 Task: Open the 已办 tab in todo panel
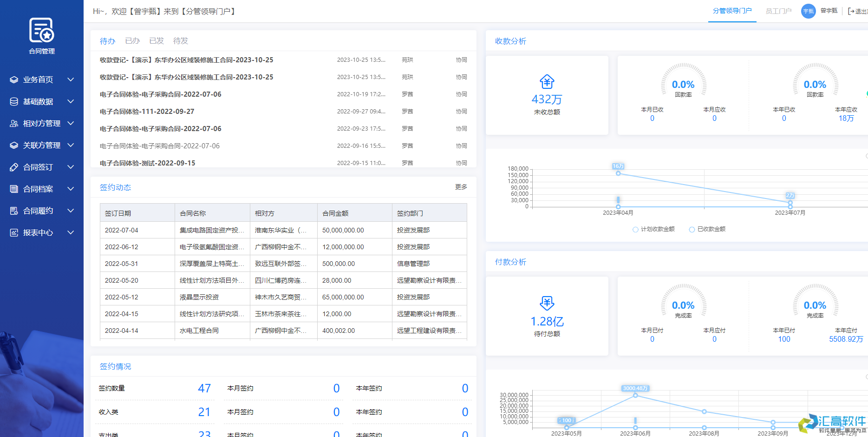pyautogui.click(x=132, y=40)
